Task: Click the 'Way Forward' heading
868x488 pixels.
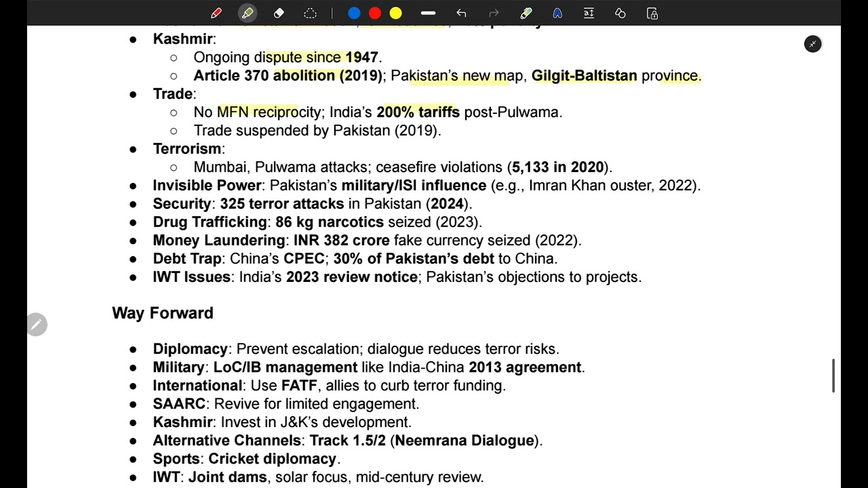Action: pos(163,313)
